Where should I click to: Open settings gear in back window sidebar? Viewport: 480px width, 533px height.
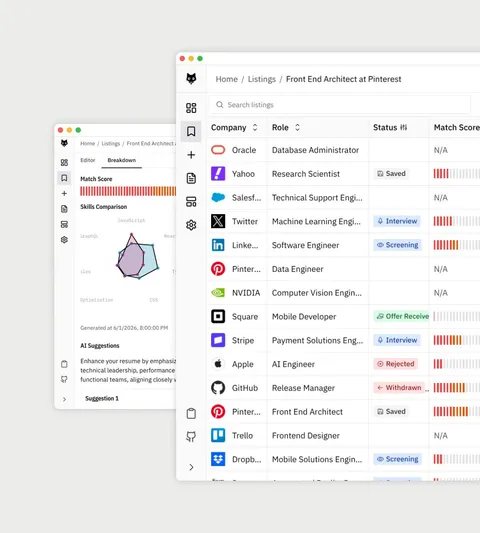click(x=64, y=240)
